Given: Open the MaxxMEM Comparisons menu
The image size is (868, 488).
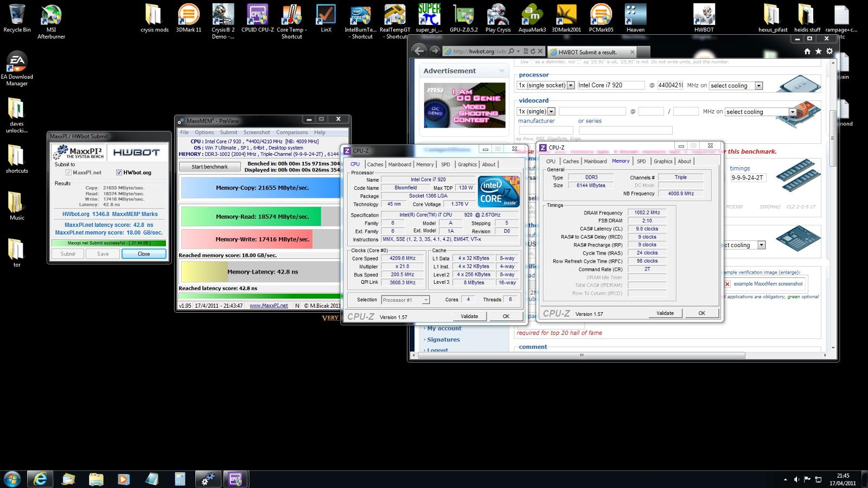Looking at the screenshot, I should point(291,132).
